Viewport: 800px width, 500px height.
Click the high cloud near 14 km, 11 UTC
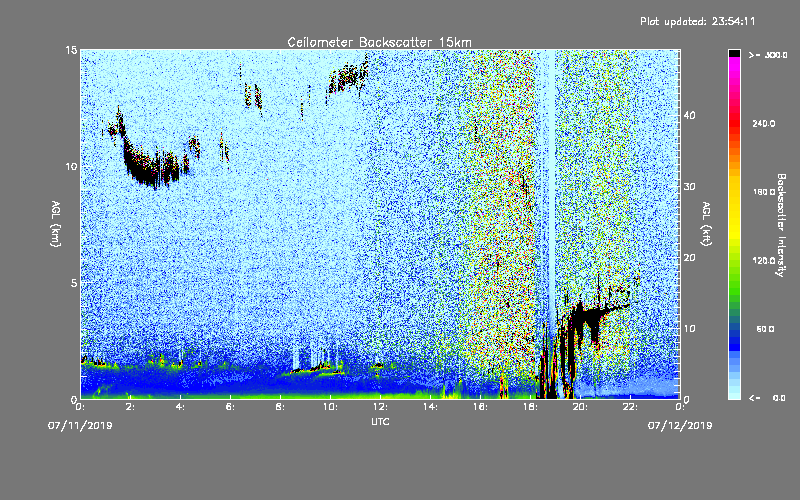tap(347, 78)
